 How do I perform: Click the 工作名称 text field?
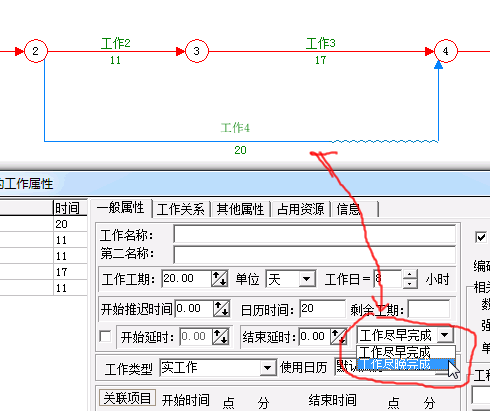point(315,234)
